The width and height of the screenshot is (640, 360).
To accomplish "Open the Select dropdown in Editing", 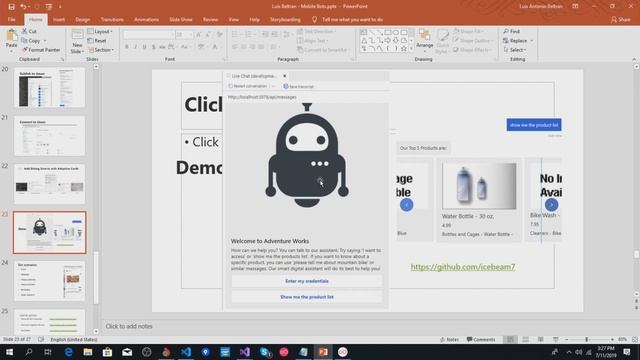I will [515, 50].
